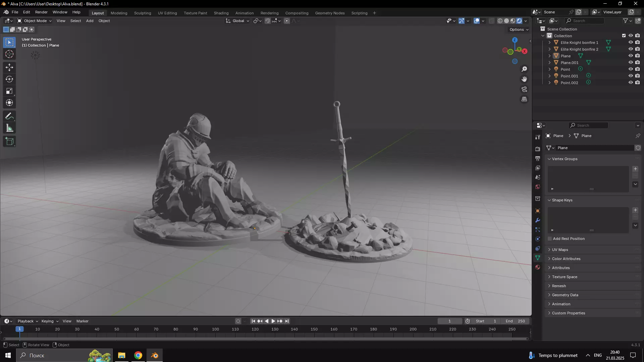Click the Toggle Camera View icon
Viewport: 644px width, 362px height.
click(524, 89)
